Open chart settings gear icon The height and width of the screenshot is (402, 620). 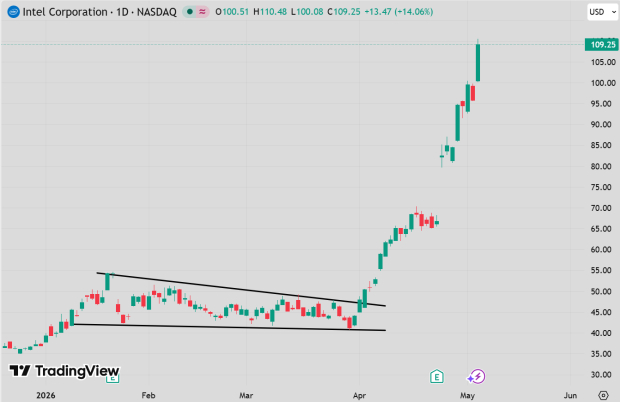(x=603, y=395)
